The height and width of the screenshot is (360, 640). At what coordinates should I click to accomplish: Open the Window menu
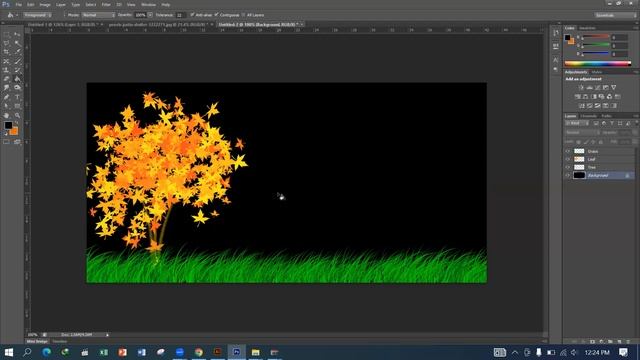click(148, 4)
